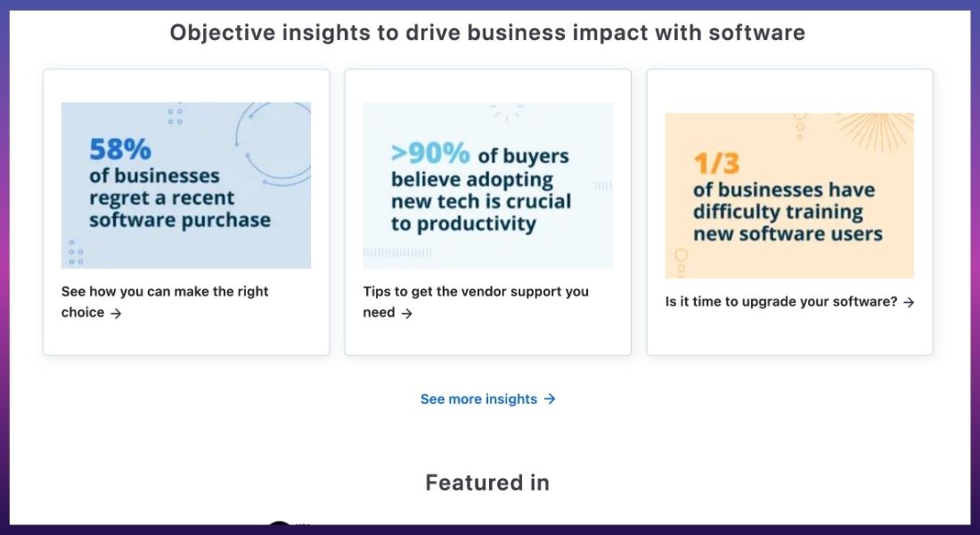Viewport: 980px width, 535px height.
Task: Click the "Featured in" heading
Action: point(487,482)
